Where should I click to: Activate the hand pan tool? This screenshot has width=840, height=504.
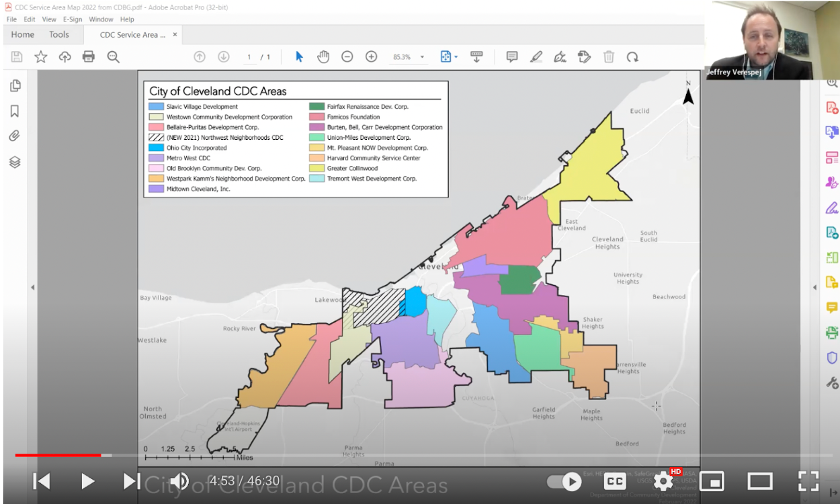tap(323, 57)
